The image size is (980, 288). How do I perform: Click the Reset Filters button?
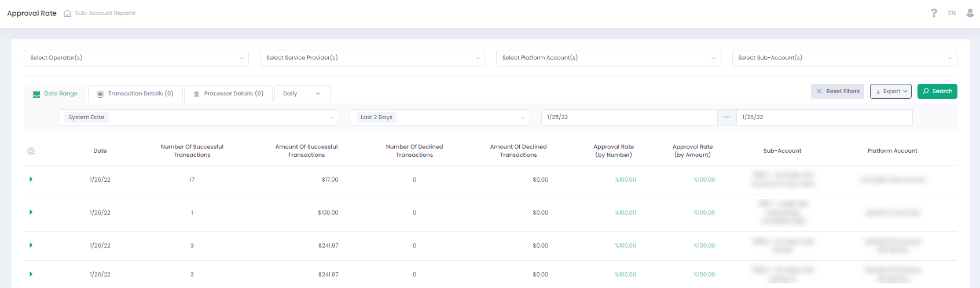click(x=838, y=91)
